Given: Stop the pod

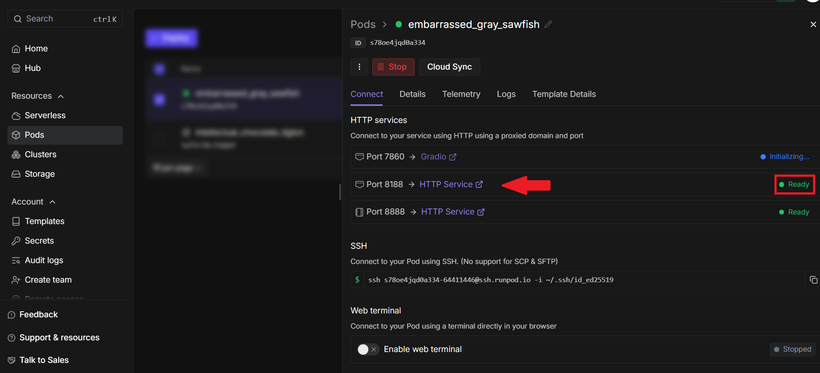Looking at the screenshot, I should click(x=393, y=67).
